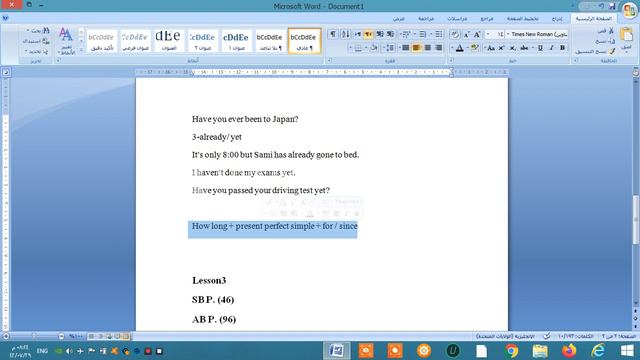Screen dimensions: 640x360
Task: Open Google Chrome from the taskbar
Action: point(511,351)
